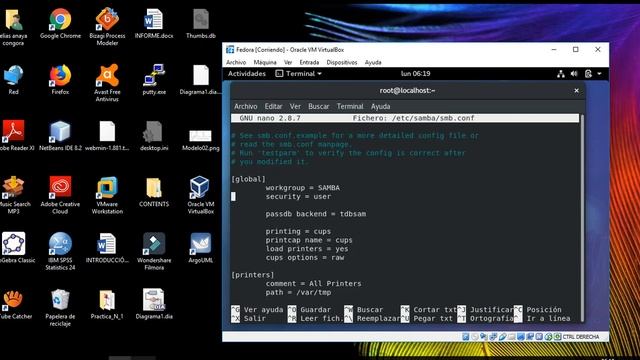Open the terminal's Ayuda menu

(x=380, y=107)
